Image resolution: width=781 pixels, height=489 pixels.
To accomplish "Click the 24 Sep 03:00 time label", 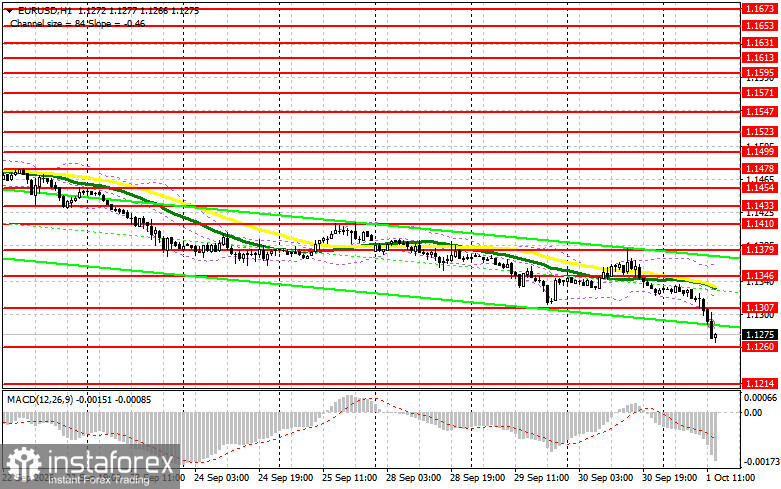I will click(222, 478).
